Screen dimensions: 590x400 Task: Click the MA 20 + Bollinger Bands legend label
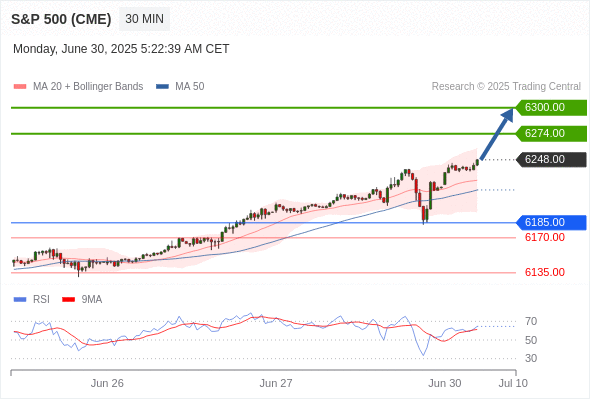pos(88,87)
